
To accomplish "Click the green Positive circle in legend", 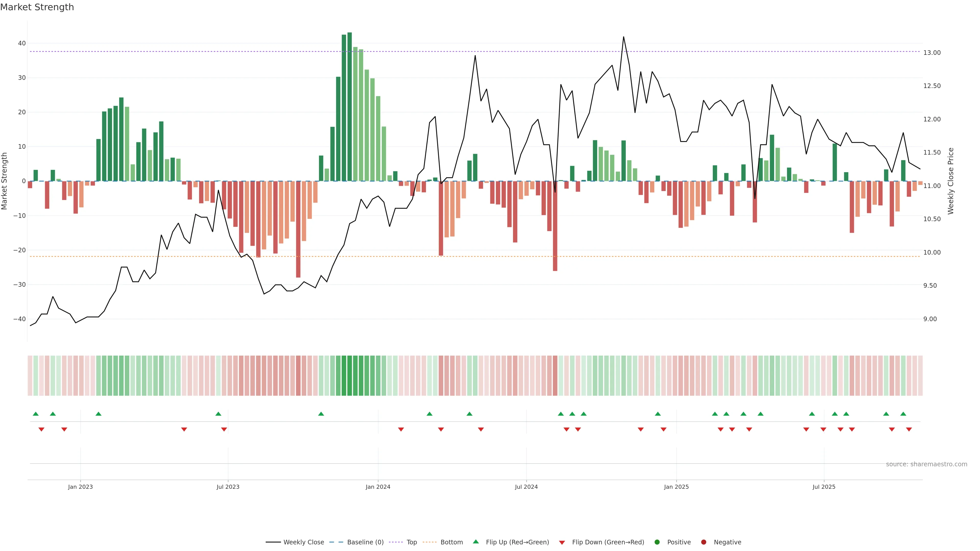I will click(657, 542).
